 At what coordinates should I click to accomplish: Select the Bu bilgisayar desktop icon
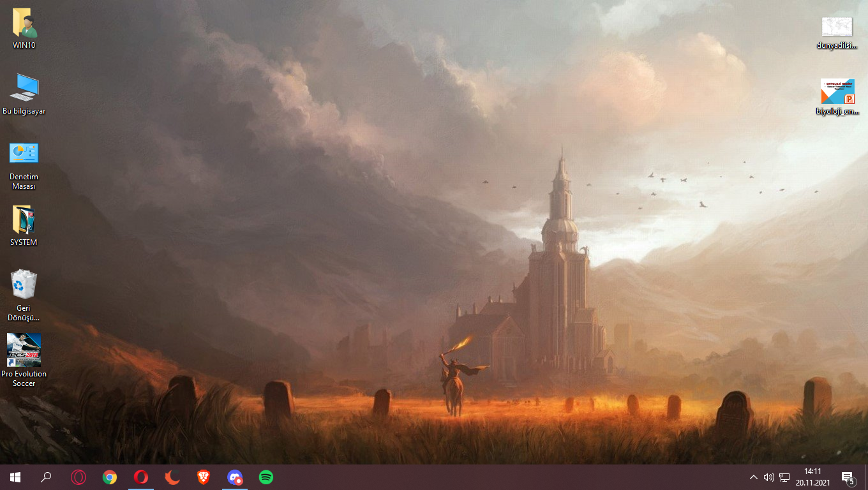pyautogui.click(x=24, y=94)
